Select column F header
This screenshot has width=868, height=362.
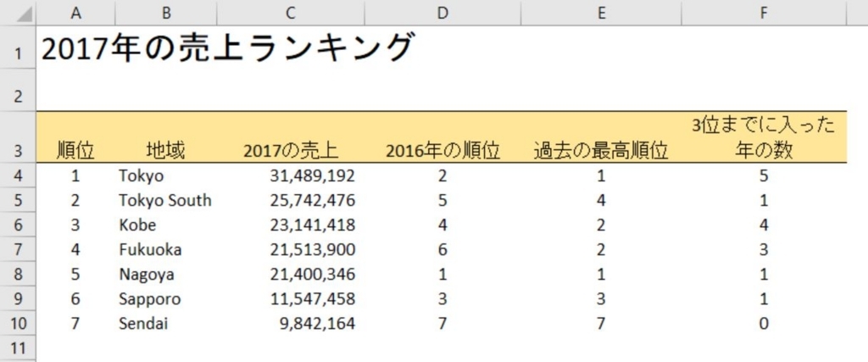click(764, 14)
